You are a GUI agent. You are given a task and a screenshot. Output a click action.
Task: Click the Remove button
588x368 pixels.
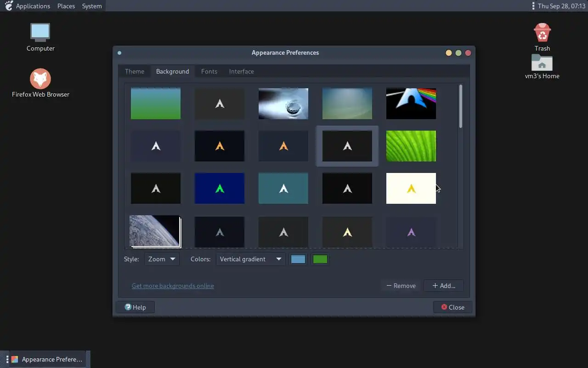[x=401, y=286]
